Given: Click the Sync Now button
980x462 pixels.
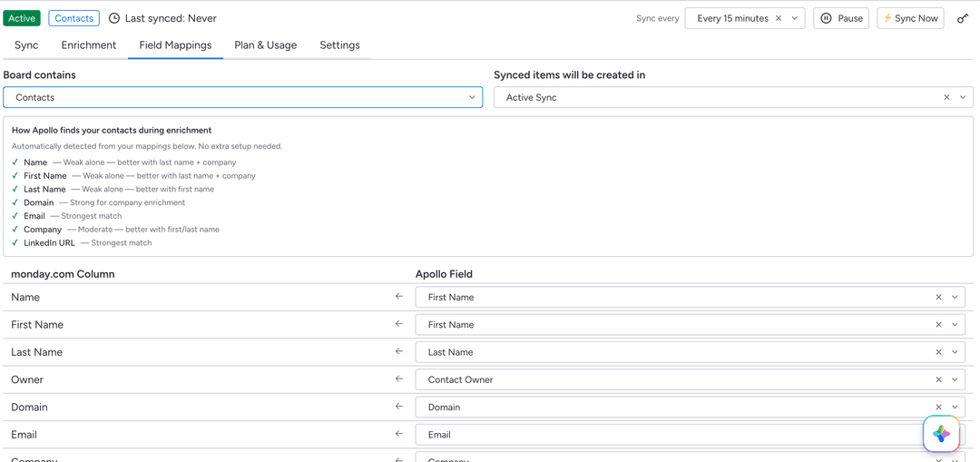Looking at the screenshot, I should coord(911,19).
